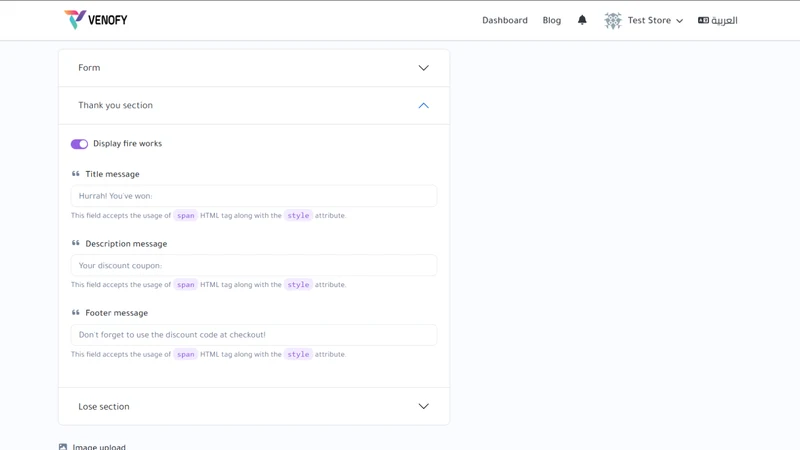Click the Description message label
Image resolution: width=800 pixels, height=450 pixels.
pyautogui.click(x=126, y=244)
